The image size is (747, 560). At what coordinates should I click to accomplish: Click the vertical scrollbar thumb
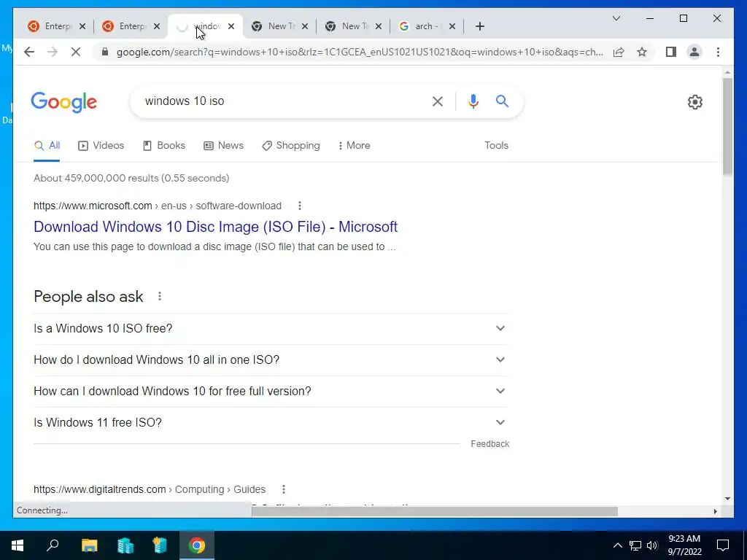click(x=727, y=125)
